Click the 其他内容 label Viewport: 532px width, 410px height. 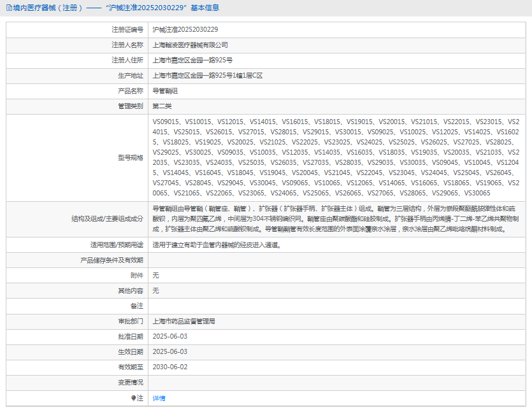131,290
